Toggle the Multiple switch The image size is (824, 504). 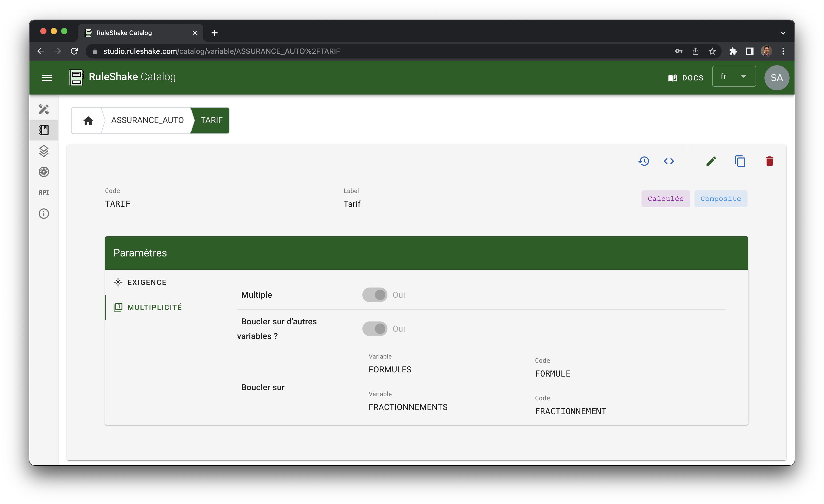tap(375, 295)
